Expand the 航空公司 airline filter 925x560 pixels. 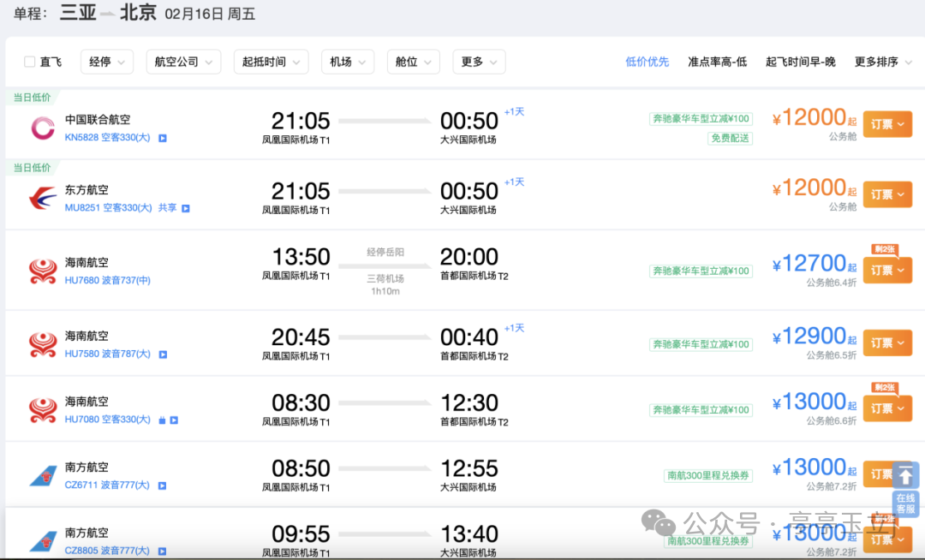point(183,62)
